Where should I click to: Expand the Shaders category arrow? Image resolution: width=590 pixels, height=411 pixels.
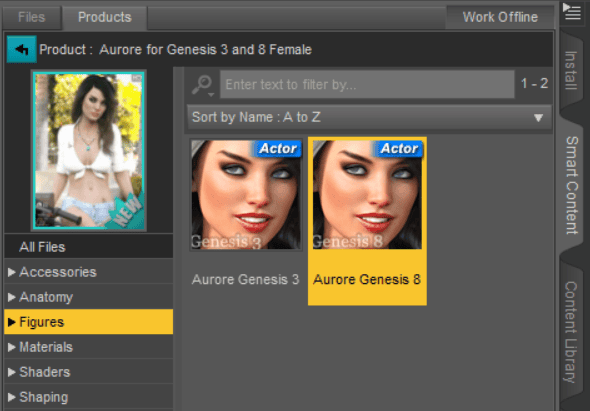click(12, 372)
